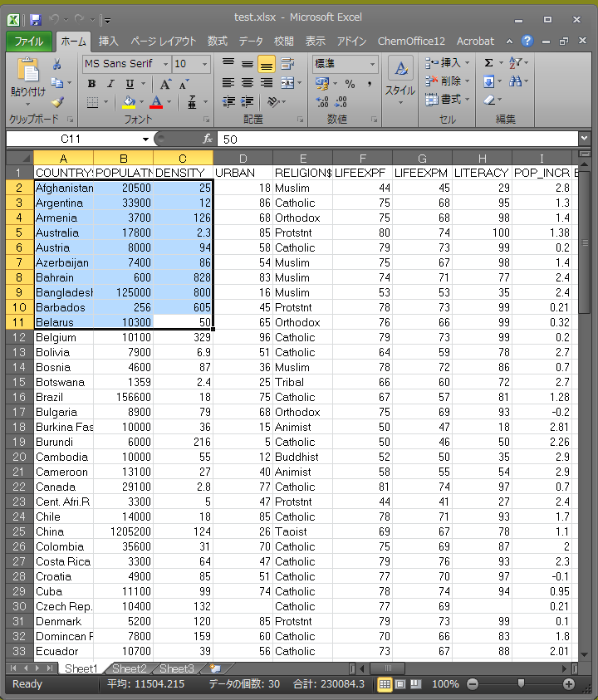Click the accounting number format icon
The height and width of the screenshot is (700, 598).
point(322,84)
